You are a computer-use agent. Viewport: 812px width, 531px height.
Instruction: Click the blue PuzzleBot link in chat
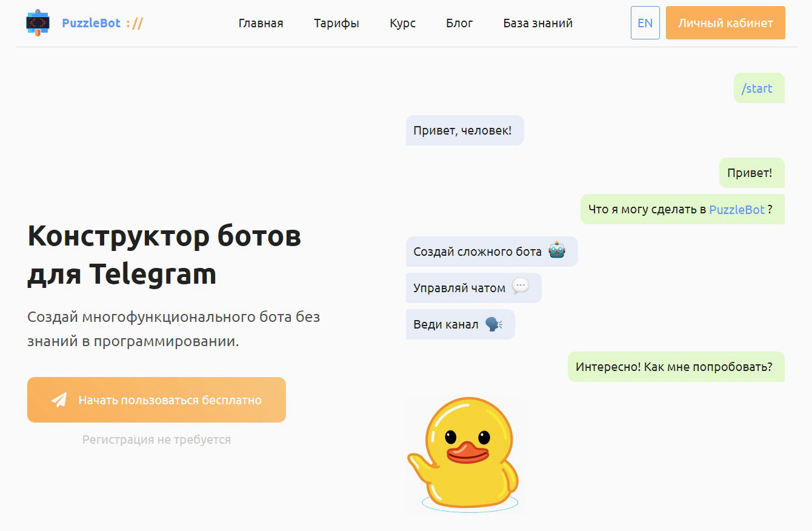pyautogui.click(x=736, y=209)
